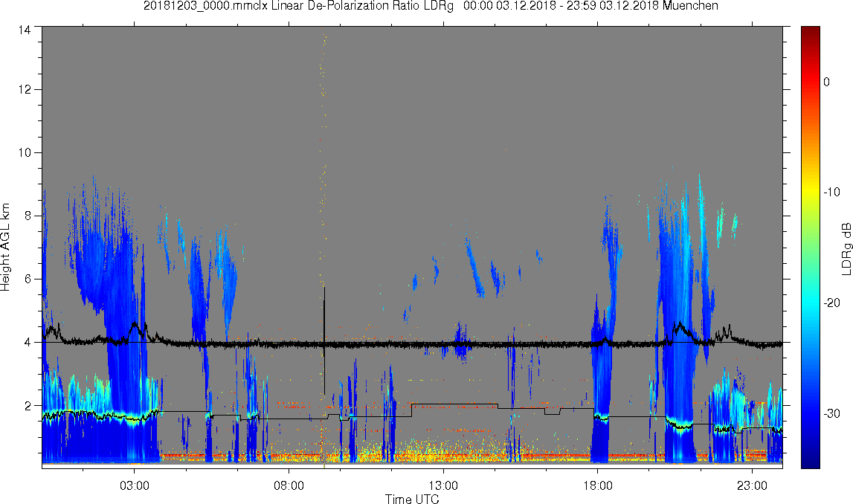
Task: Click the '6' height axis label
Action: tap(28, 279)
